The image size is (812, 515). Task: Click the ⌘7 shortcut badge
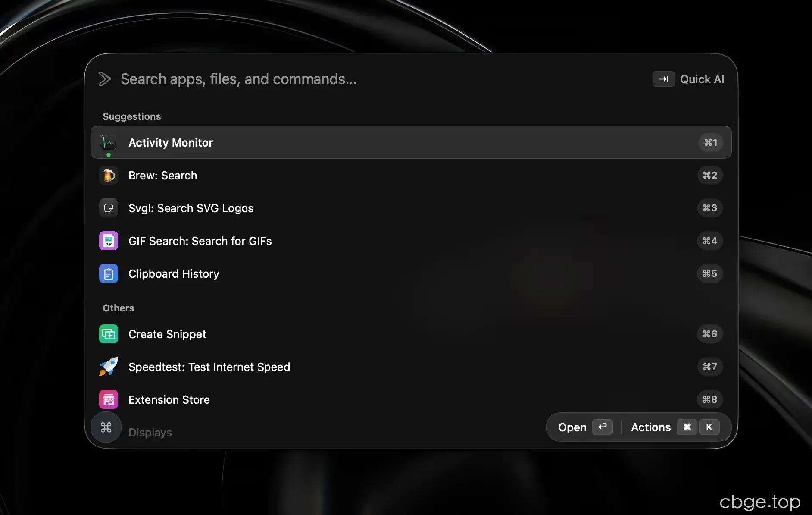point(710,367)
